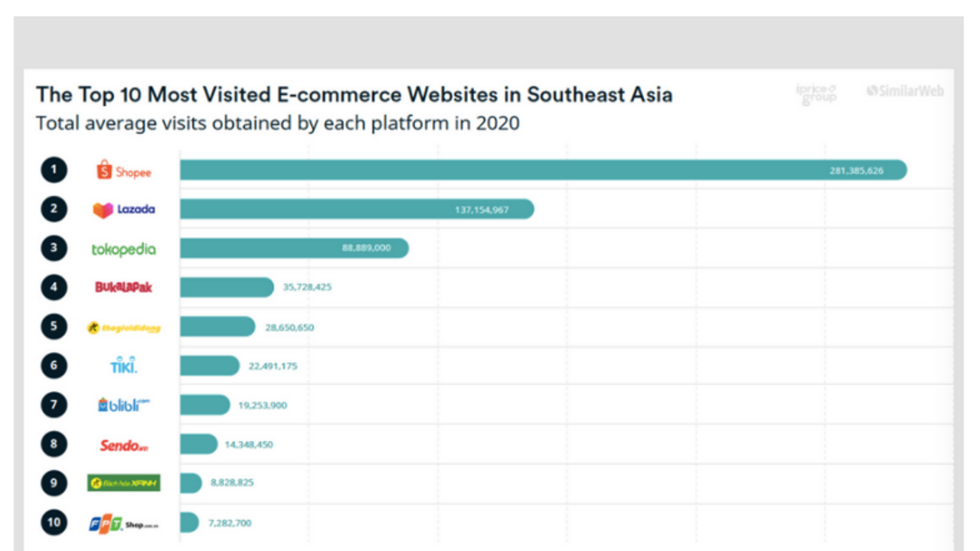Select the Blibli logo
The width and height of the screenshot is (980, 551).
(123, 405)
